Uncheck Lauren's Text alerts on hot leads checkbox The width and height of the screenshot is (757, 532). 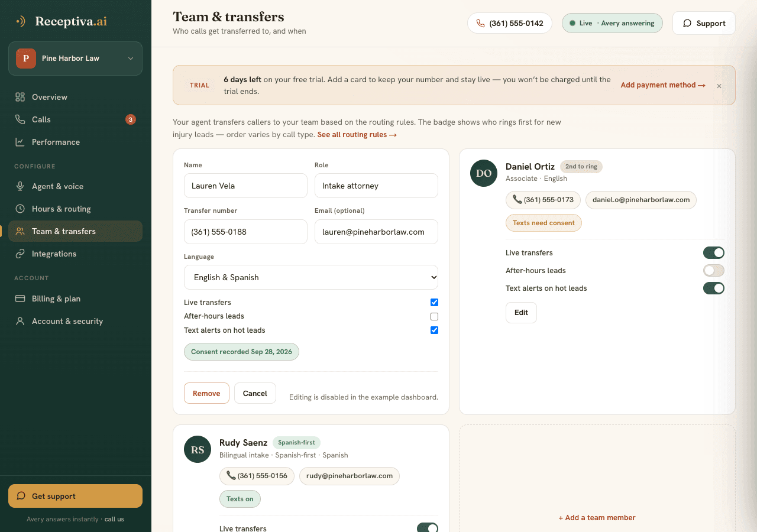pos(434,330)
